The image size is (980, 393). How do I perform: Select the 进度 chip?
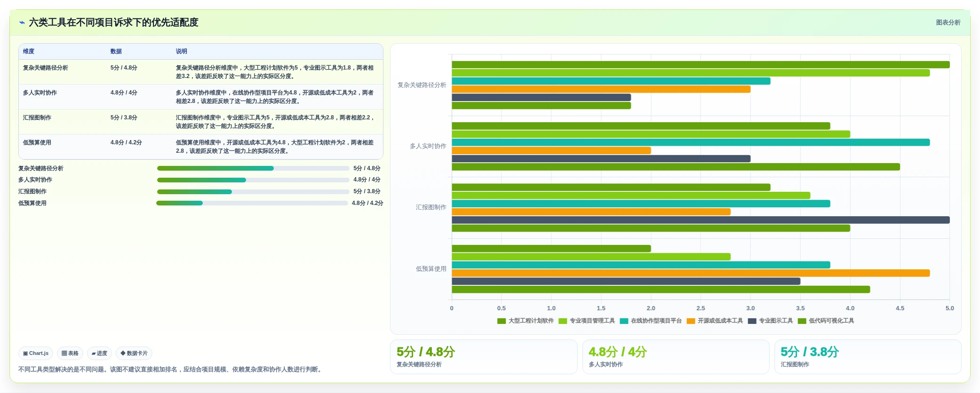coord(99,353)
